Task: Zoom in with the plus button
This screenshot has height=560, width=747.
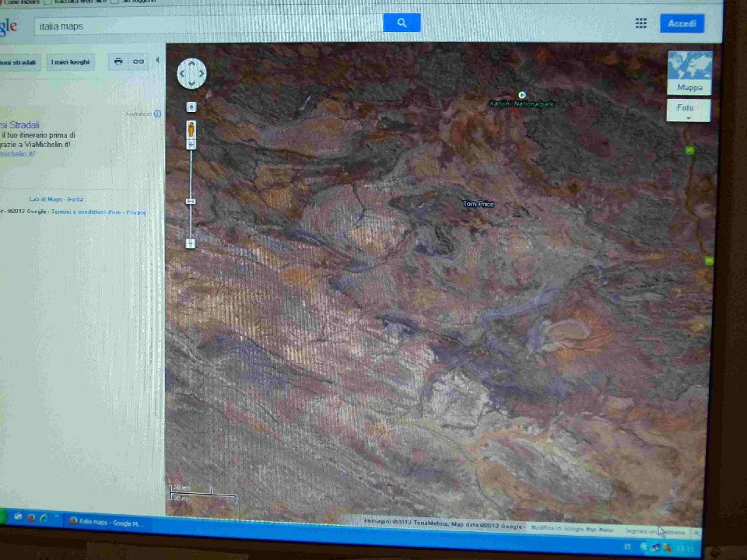Action: click(191, 145)
